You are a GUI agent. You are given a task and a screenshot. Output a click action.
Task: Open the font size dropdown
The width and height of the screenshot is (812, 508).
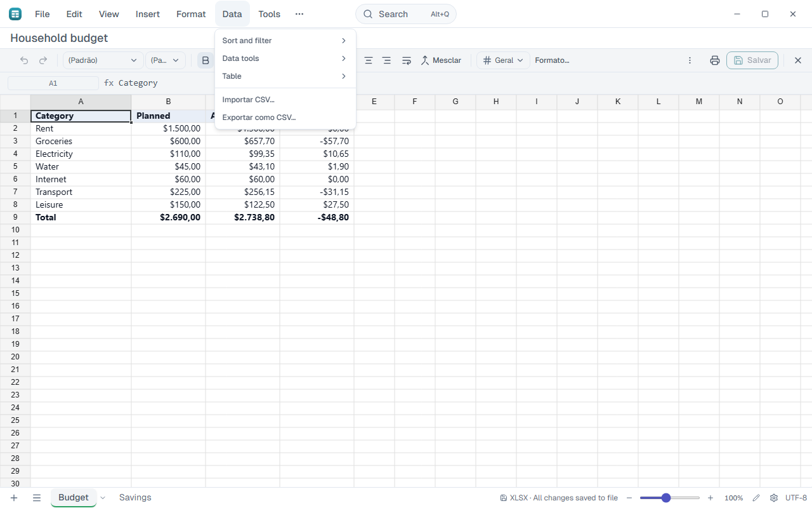166,60
